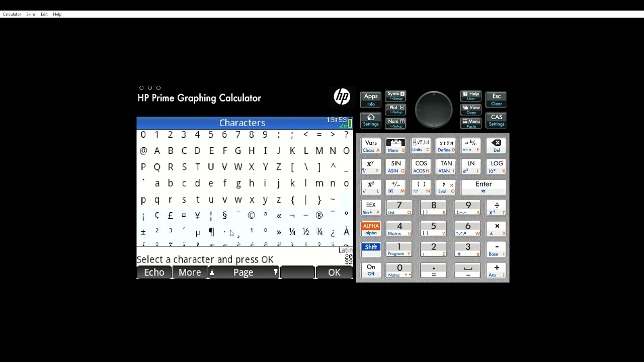The width and height of the screenshot is (644, 362).
Task: Tap the Echo soft key
Action: pyautogui.click(x=154, y=272)
